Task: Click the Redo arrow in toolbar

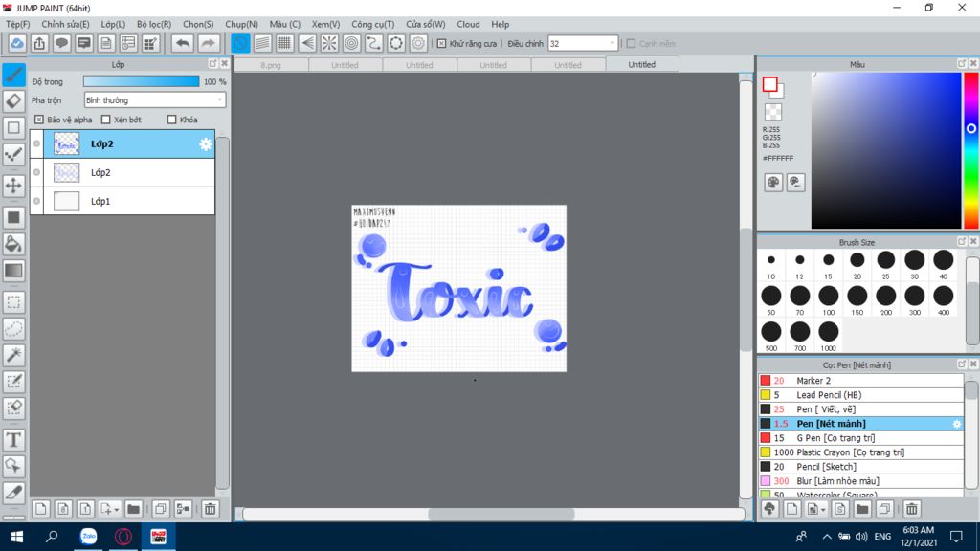Action: click(208, 43)
